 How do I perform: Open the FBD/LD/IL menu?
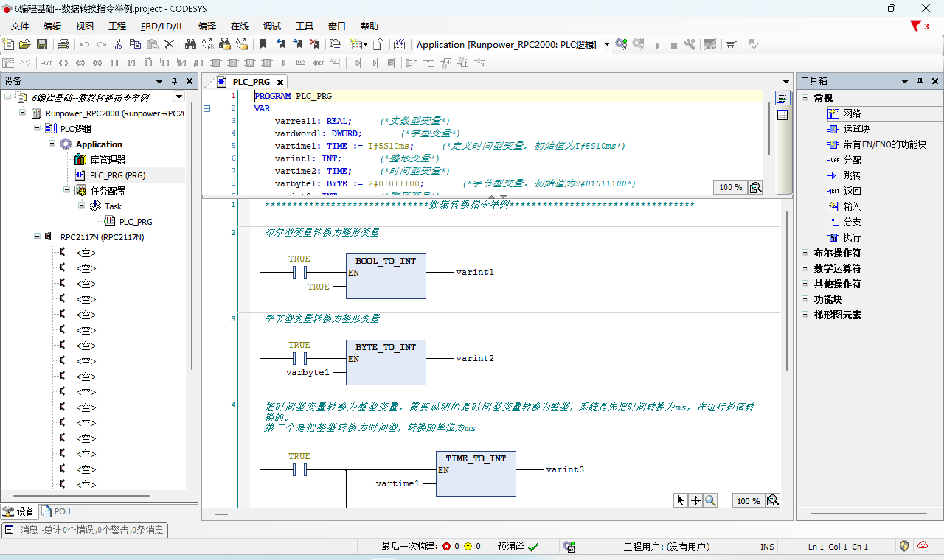tap(162, 26)
